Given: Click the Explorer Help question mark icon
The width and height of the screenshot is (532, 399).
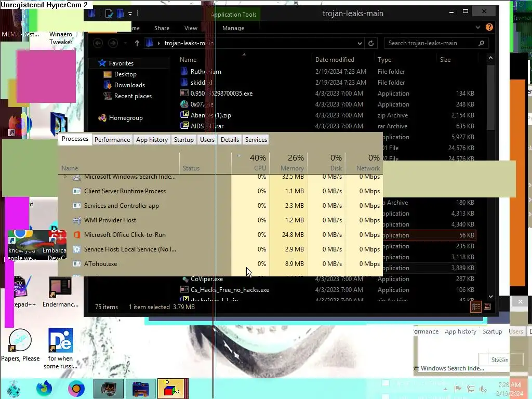Looking at the screenshot, I should point(489,27).
